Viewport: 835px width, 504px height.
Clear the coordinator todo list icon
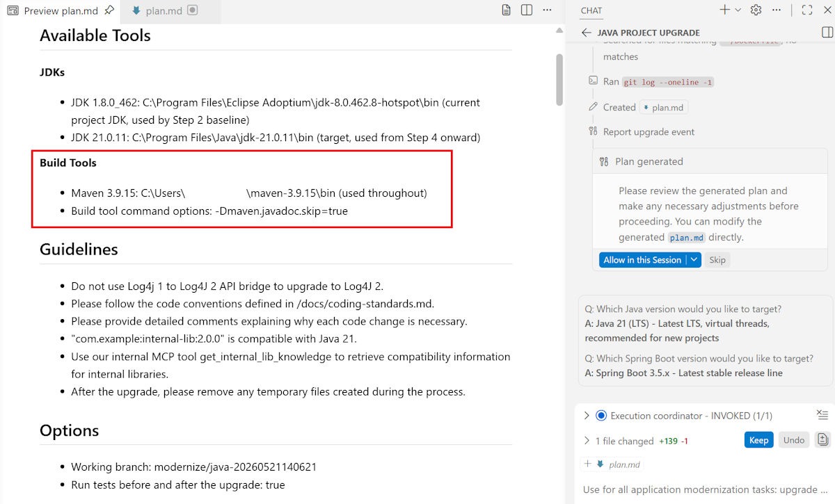click(x=822, y=415)
